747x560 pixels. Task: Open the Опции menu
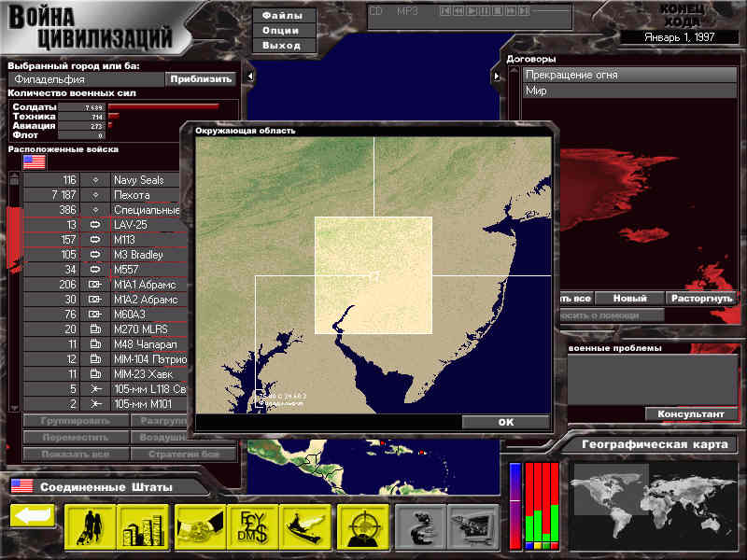(x=281, y=31)
